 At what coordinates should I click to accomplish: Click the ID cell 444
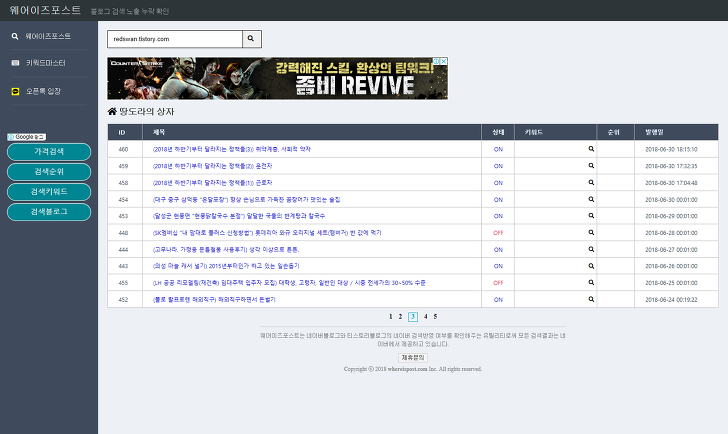123,249
